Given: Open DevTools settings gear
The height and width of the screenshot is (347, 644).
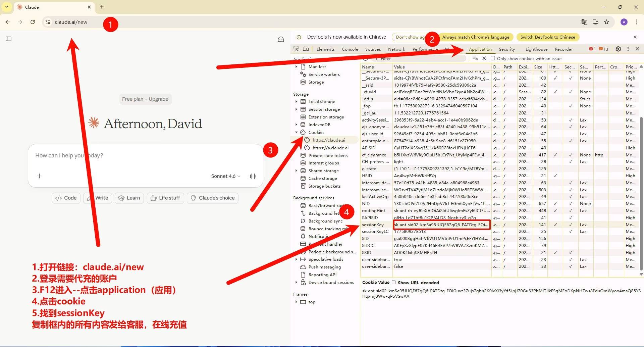Looking at the screenshot, I should (618, 49).
